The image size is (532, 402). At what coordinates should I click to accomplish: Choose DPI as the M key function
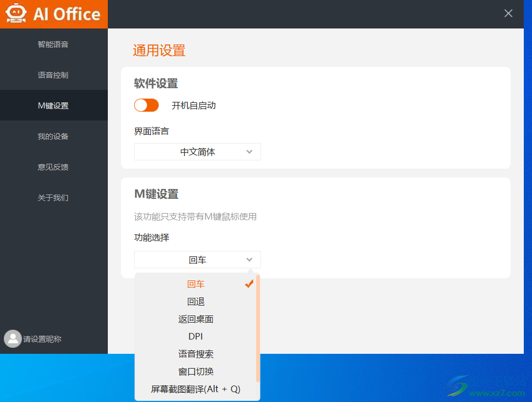pyautogui.click(x=195, y=336)
